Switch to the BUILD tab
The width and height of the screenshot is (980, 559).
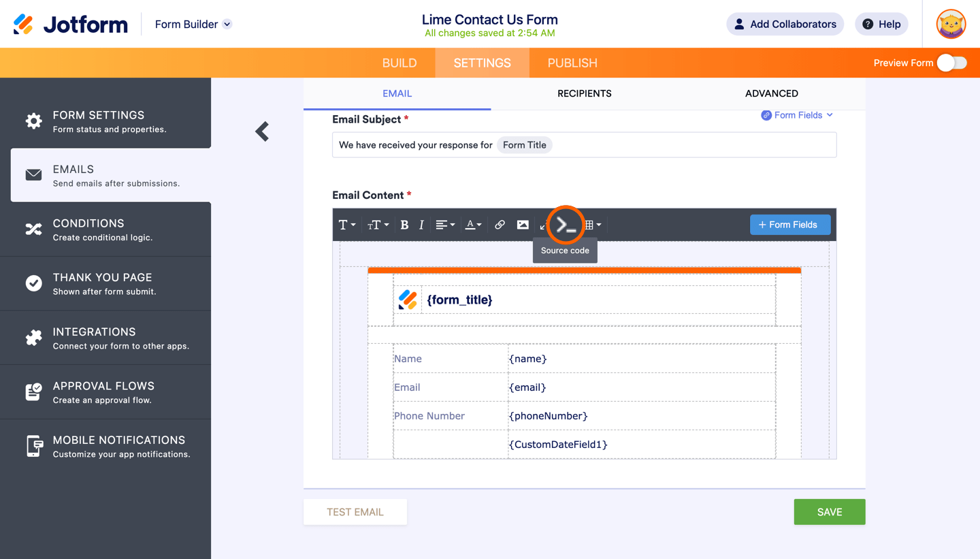399,63
